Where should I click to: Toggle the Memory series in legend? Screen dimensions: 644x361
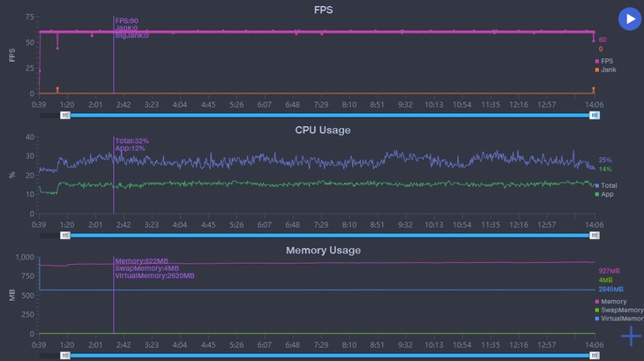click(612, 301)
